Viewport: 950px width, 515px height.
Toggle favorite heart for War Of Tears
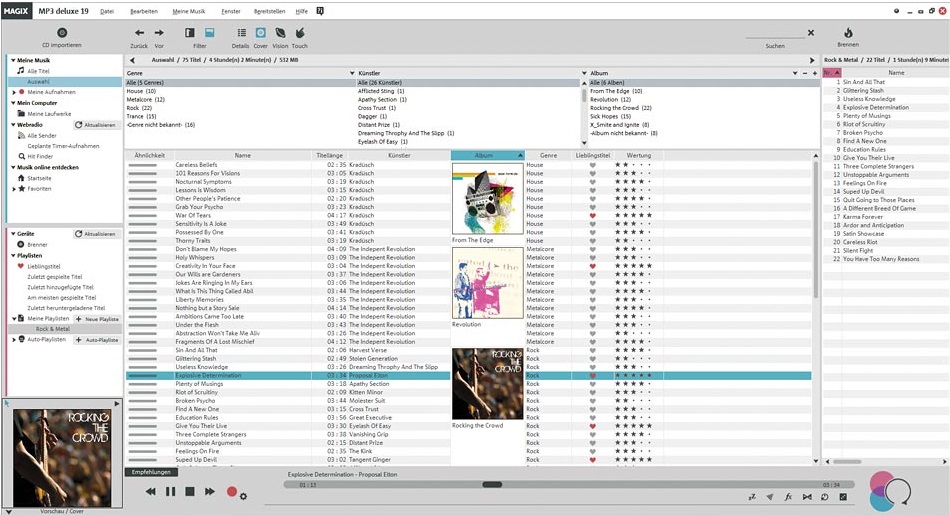tap(593, 215)
